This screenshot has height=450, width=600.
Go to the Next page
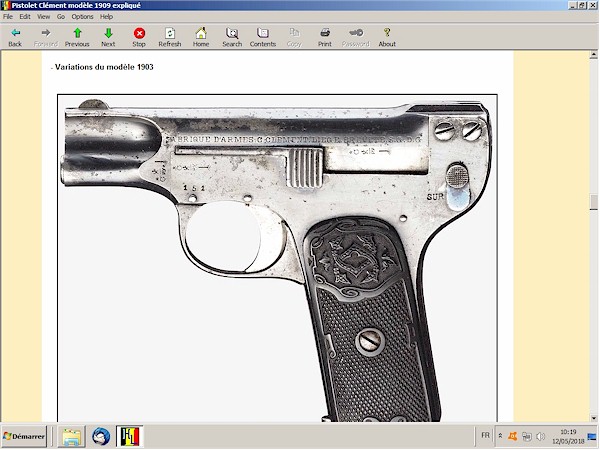click(x=108, y=37)
